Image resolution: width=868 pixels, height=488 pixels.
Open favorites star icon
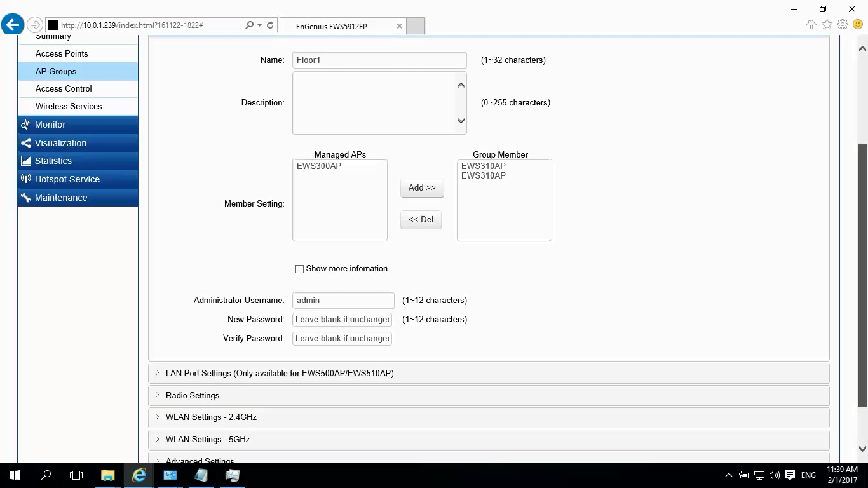(827, 25)
